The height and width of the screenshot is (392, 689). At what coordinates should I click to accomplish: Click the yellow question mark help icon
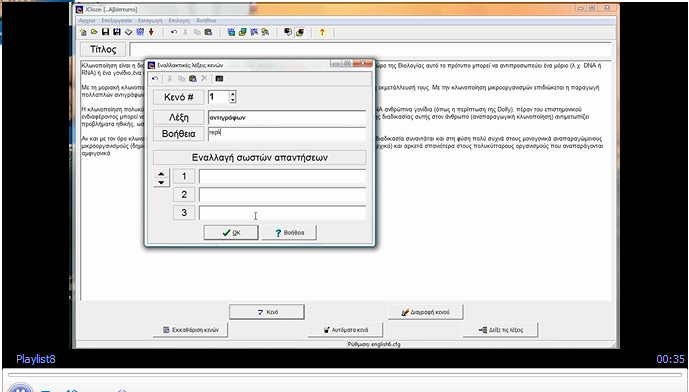point(322,32)
